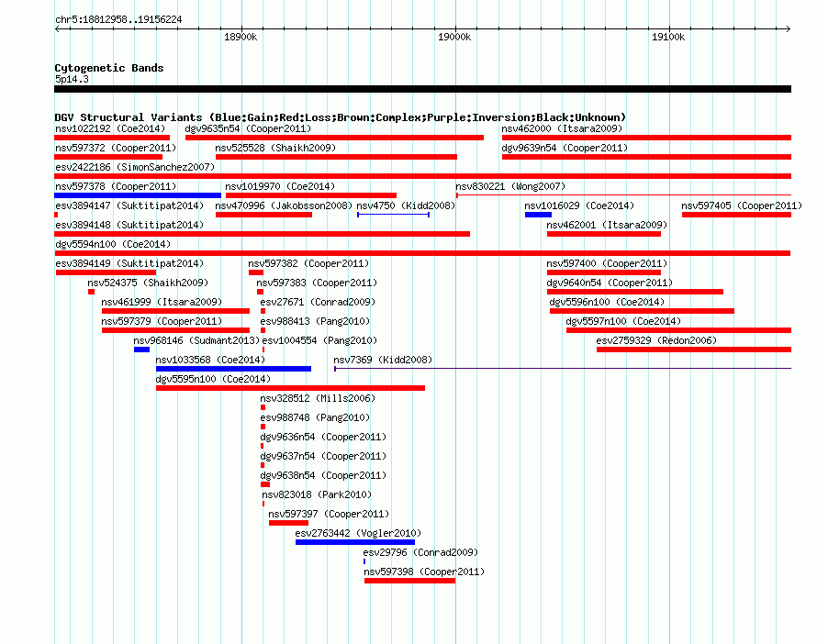
Task: Select nsv328512 (Mills2006) variant
Action: click(x=318, y=398)
